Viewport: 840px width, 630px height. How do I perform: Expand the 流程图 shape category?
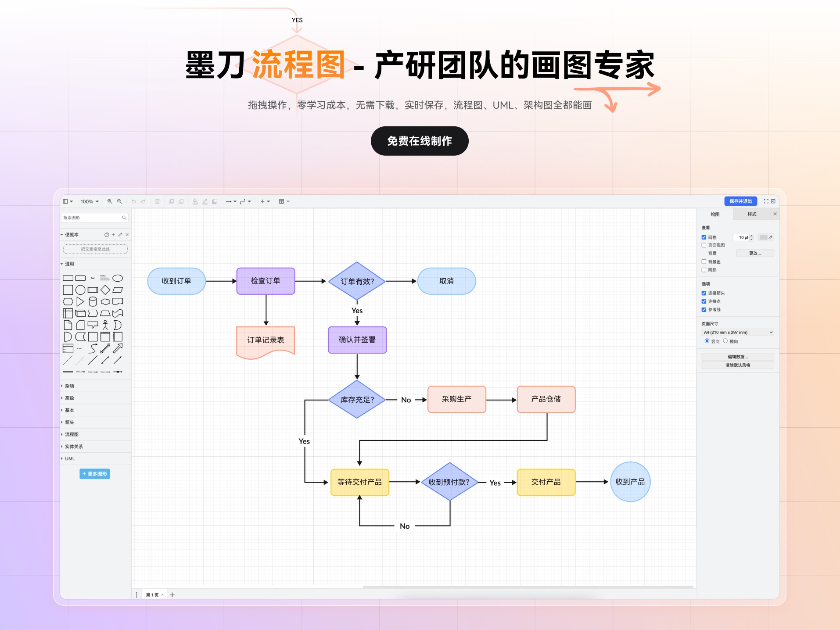click(95, 434)
